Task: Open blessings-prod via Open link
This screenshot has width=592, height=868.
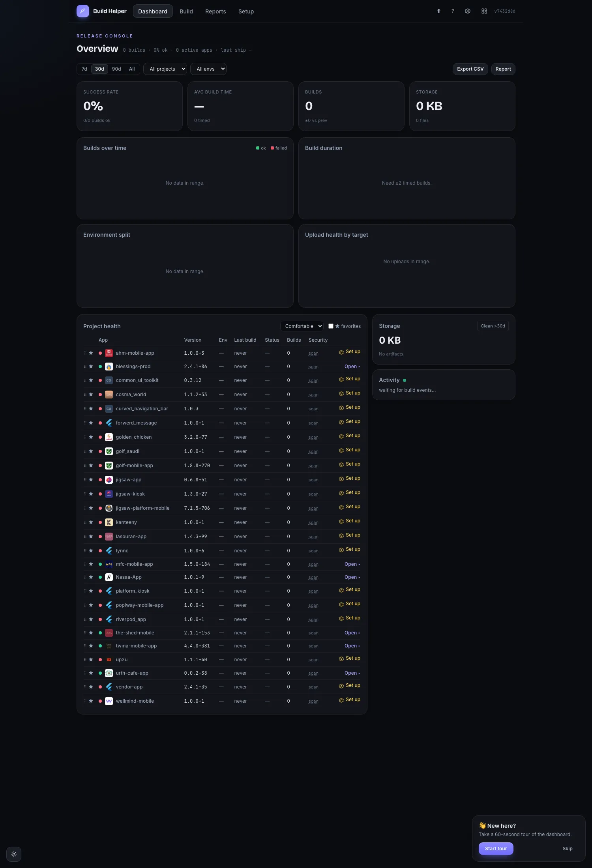Action: point(352,367)
